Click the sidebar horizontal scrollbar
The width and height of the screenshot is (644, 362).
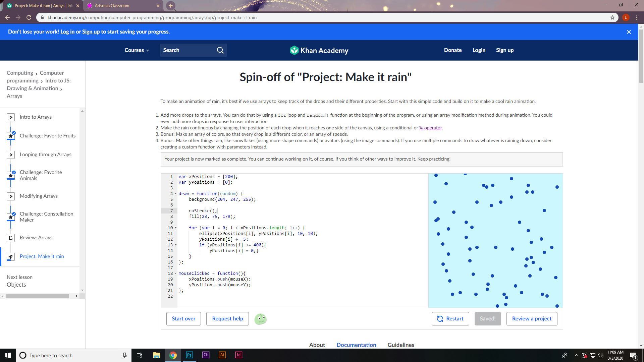tap(37, 296)
